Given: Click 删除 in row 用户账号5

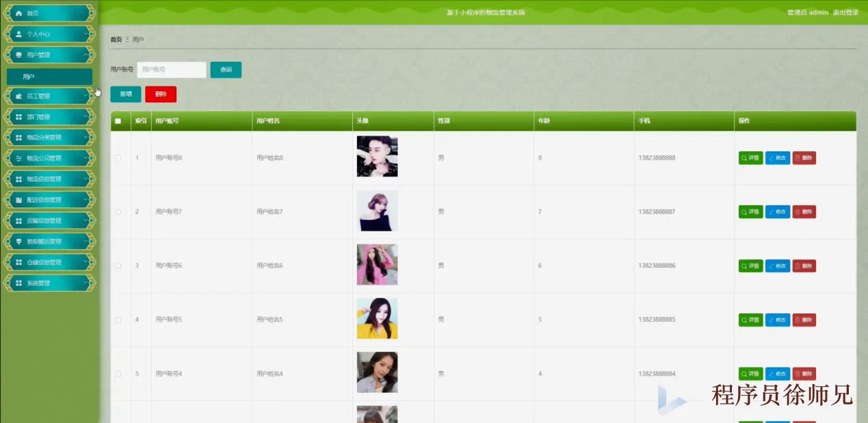Looking at the screenshot, I should point(804,320).
